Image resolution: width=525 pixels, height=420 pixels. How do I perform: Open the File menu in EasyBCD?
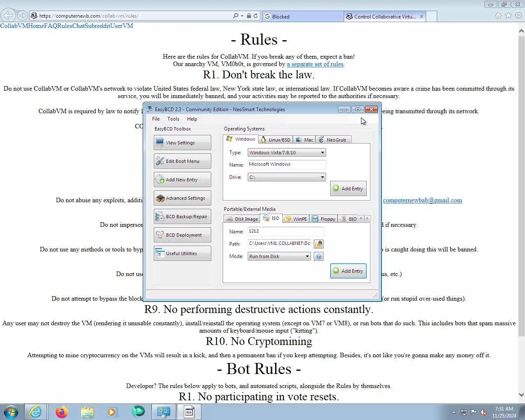point(156,119)
